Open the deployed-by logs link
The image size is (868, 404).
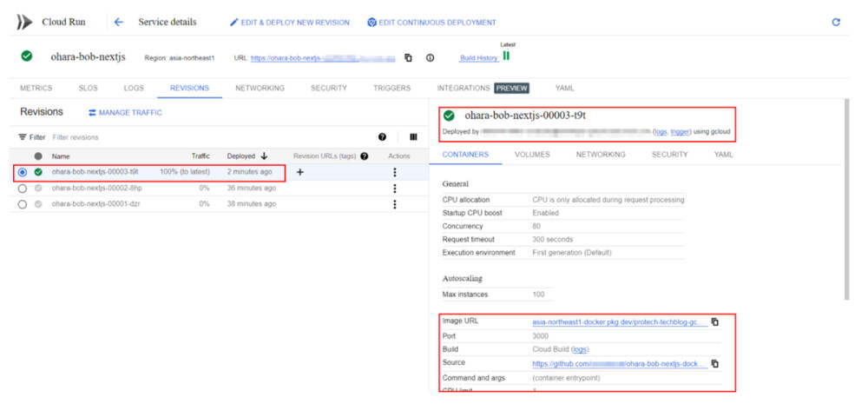pyautogui.click(x=660, y=132)
